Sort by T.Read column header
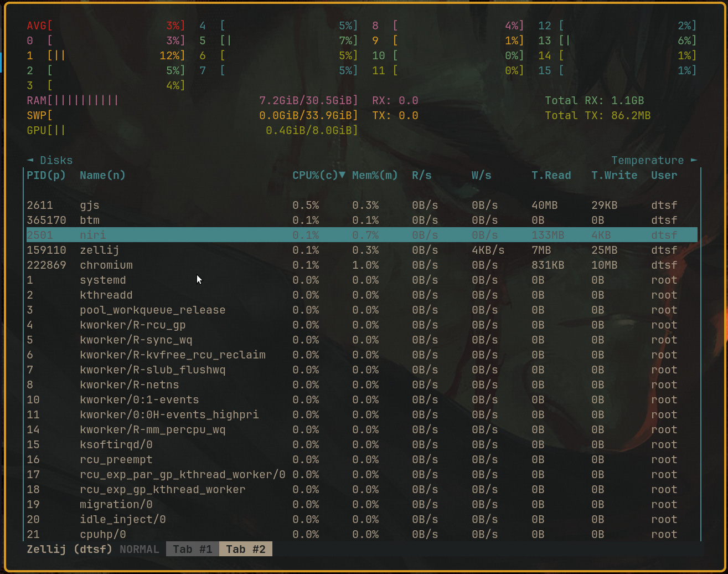The width and height of the screenshot is (728, 574). coord(551,176)
